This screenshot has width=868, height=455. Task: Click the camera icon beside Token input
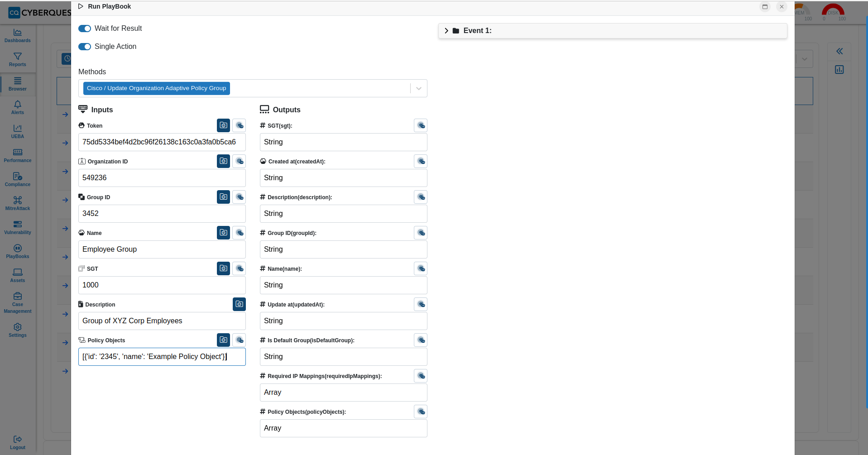point(223,125)
